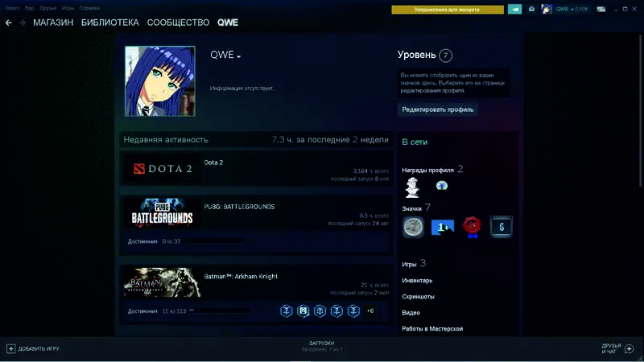Open the red wax seal badge

click(472, 227)
